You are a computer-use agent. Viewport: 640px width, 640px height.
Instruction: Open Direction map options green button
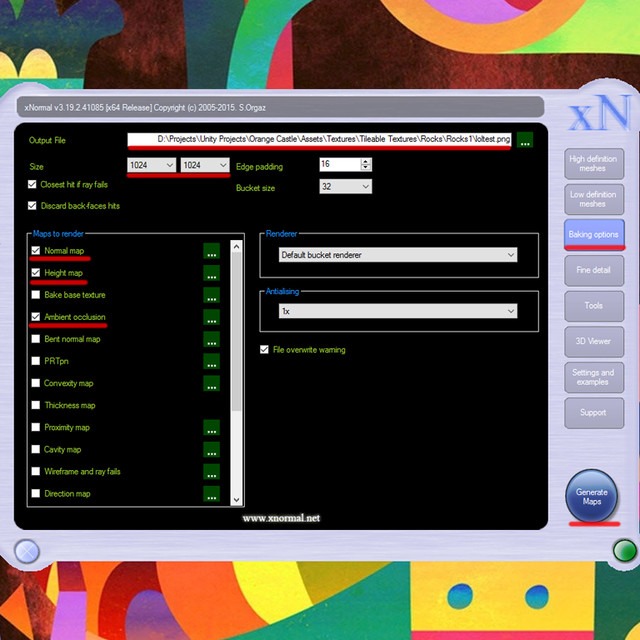[211, 493]
